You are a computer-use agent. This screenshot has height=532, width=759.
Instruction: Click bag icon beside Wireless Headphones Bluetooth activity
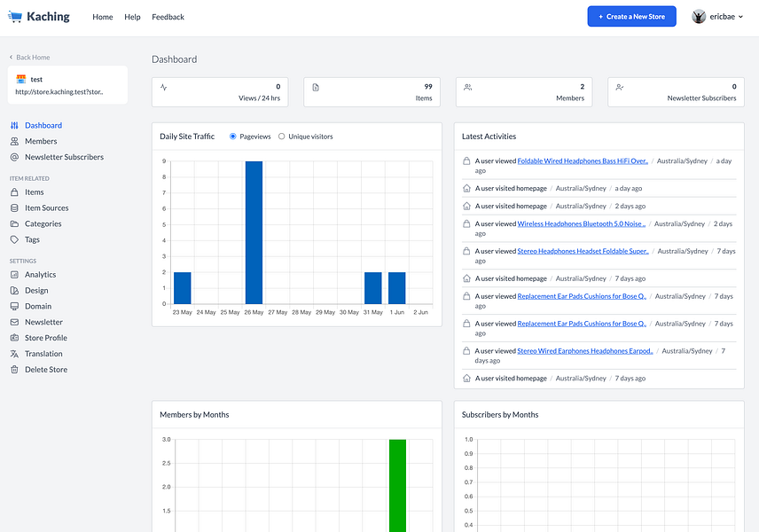466,223
